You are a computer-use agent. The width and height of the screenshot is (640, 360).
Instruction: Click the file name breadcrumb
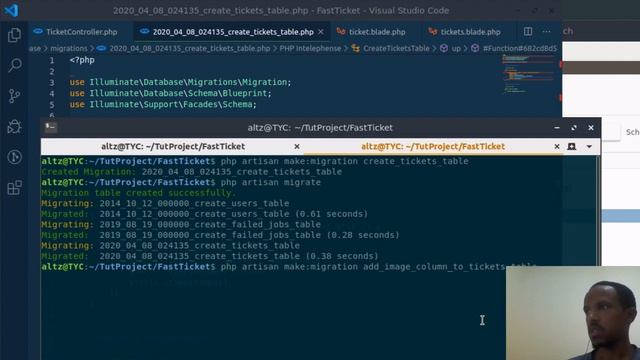pyautogui.click(x=190, y=49)
